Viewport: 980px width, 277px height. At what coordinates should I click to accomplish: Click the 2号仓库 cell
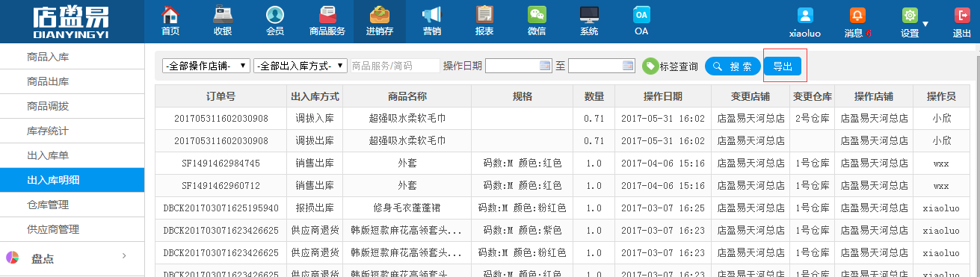click(x=813, y=119)
